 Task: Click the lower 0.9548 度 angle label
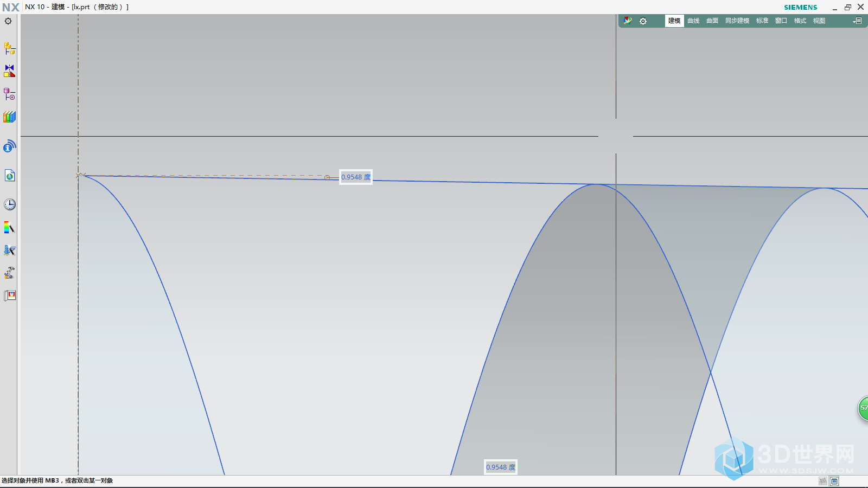[501, 467]
